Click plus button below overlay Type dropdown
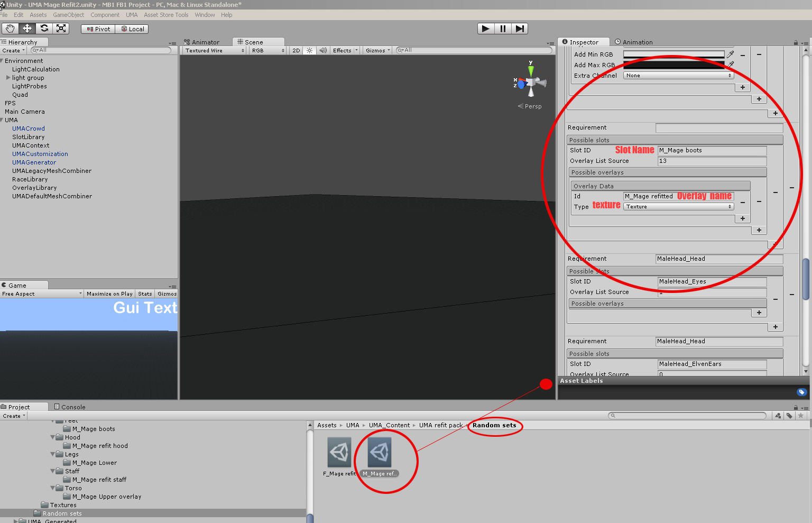 click(743, 219)
